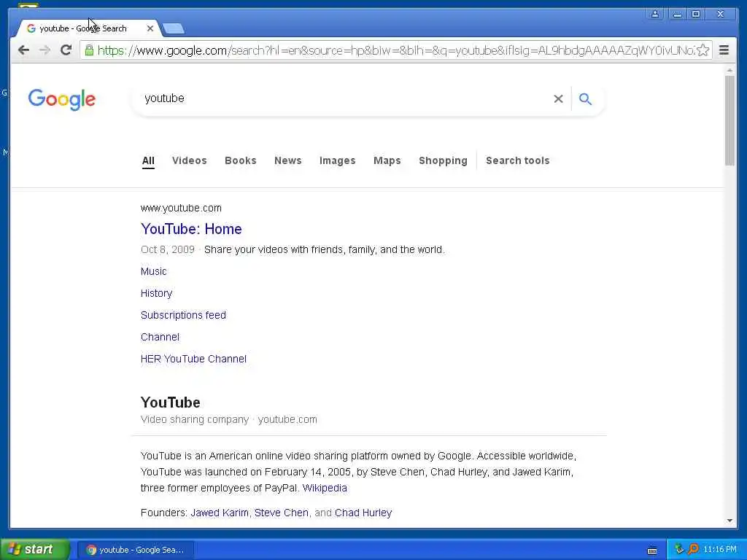
Task: Click the network system tray icon
Action: tap(679, 549)
